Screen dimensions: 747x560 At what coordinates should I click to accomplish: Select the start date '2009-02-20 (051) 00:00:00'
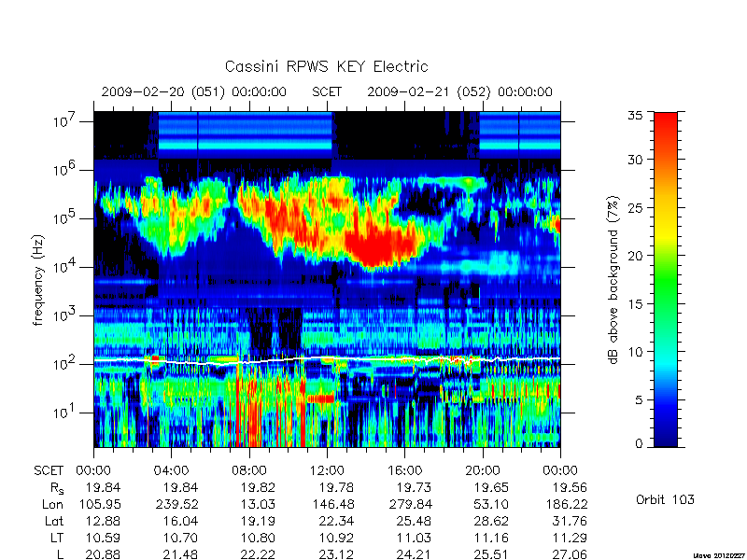pos(194,91)
